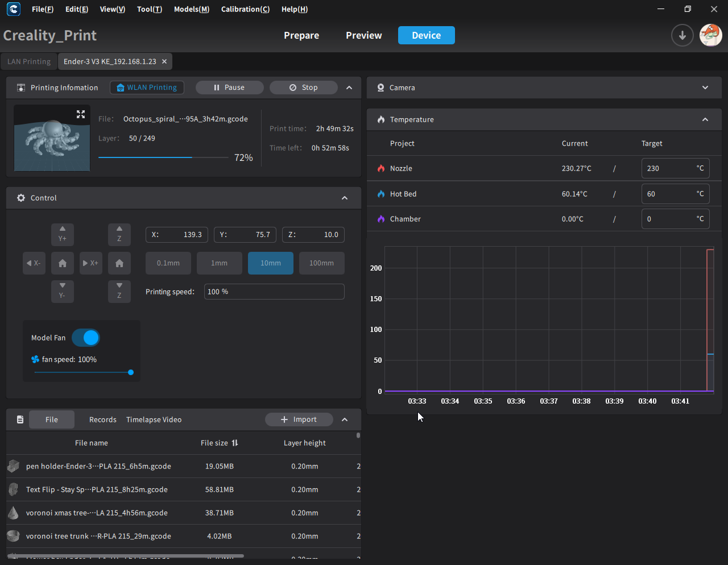Open the LAN Printing tab
728x565 pixels.
click(x=29, y=61)
